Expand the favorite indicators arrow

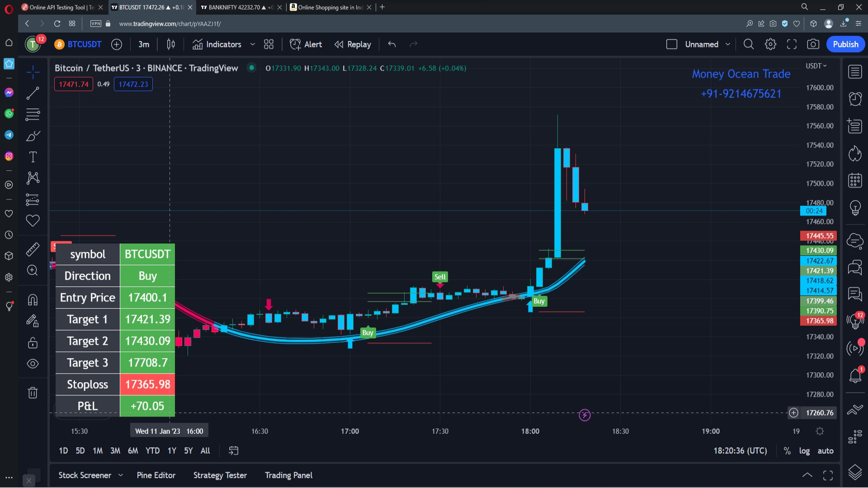coord(253,44)
